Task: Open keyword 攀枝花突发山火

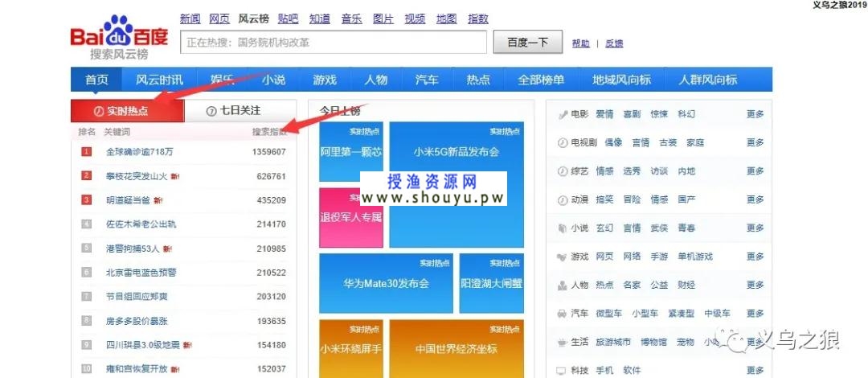Action: point(136,176)
